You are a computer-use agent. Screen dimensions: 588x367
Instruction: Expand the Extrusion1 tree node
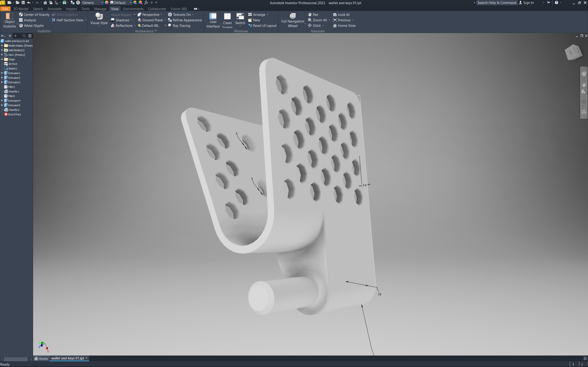[x=2, y=73]
